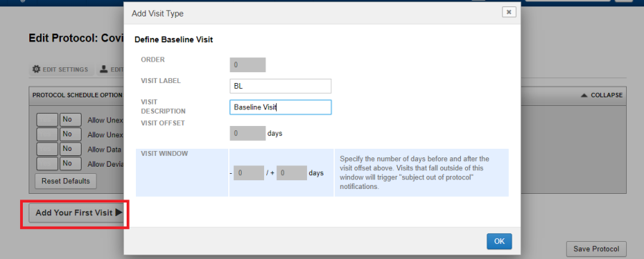Screen dimensions: 644x259
Task: Click the Save Protocol button
Action: (596, 249)
